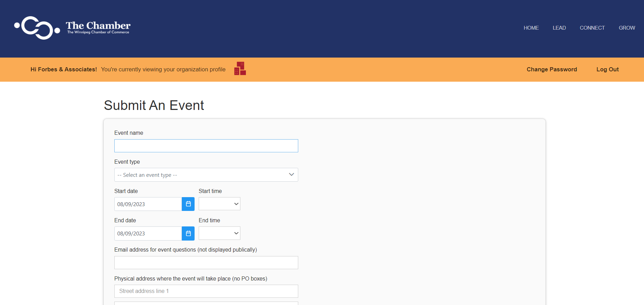Open the CONNECT menu

pos(592,28)
